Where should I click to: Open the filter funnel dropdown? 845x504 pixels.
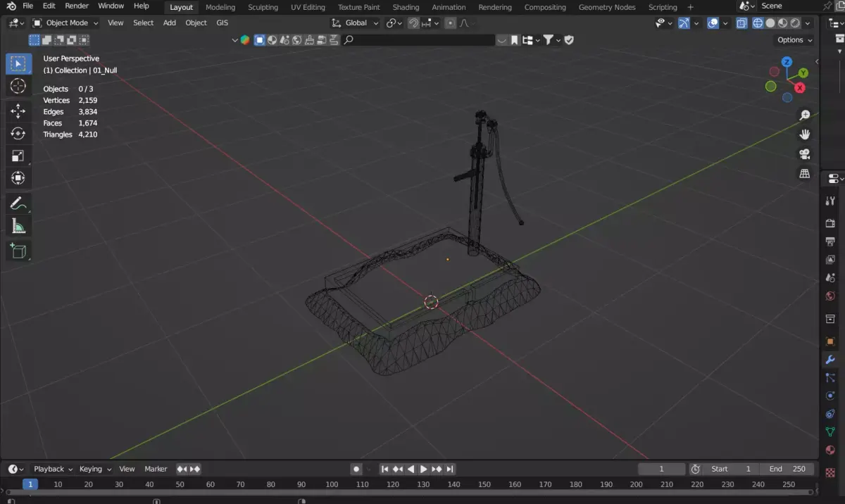(x=551, y=40)
